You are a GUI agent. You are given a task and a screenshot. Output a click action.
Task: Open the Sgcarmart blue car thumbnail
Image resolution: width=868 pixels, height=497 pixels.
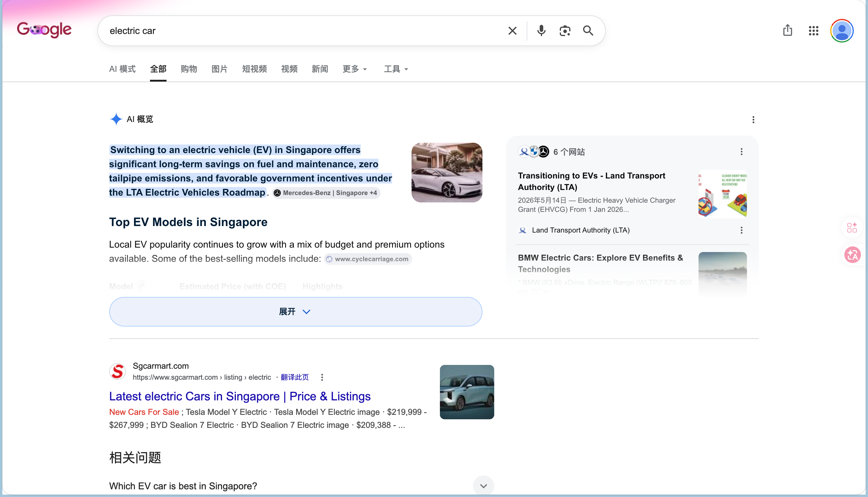click(466, 392)
